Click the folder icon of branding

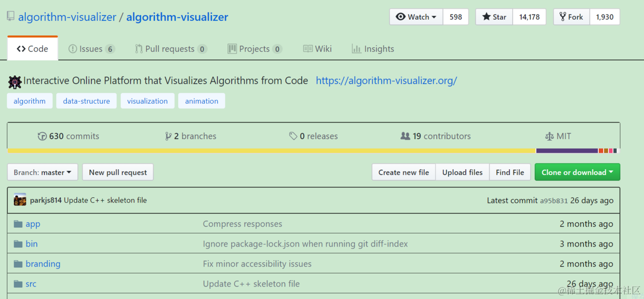coord(18,264)
